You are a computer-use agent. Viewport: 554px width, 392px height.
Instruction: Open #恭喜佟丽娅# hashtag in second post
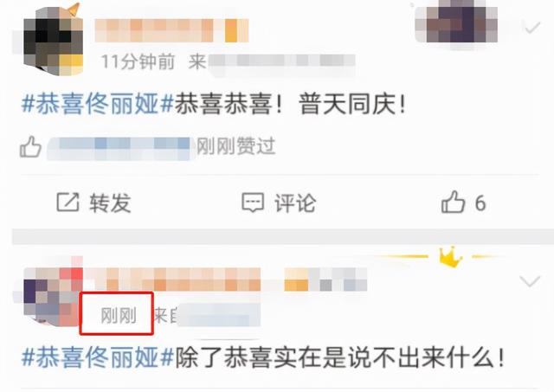point(98,357)
